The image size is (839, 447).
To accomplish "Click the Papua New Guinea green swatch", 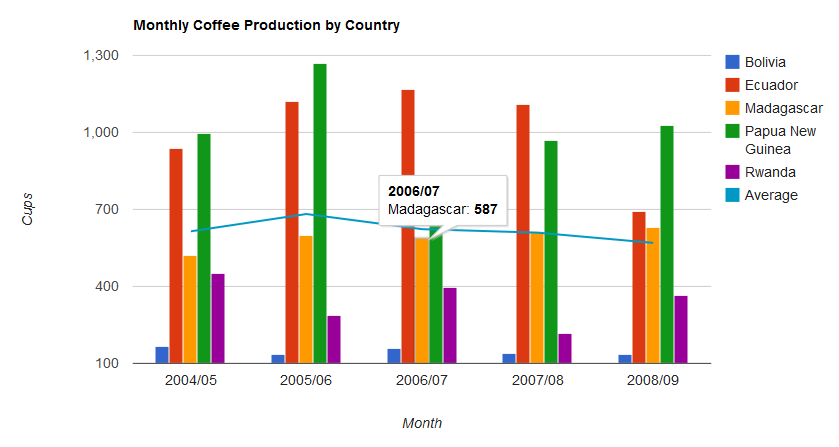I will pos(732,131).
